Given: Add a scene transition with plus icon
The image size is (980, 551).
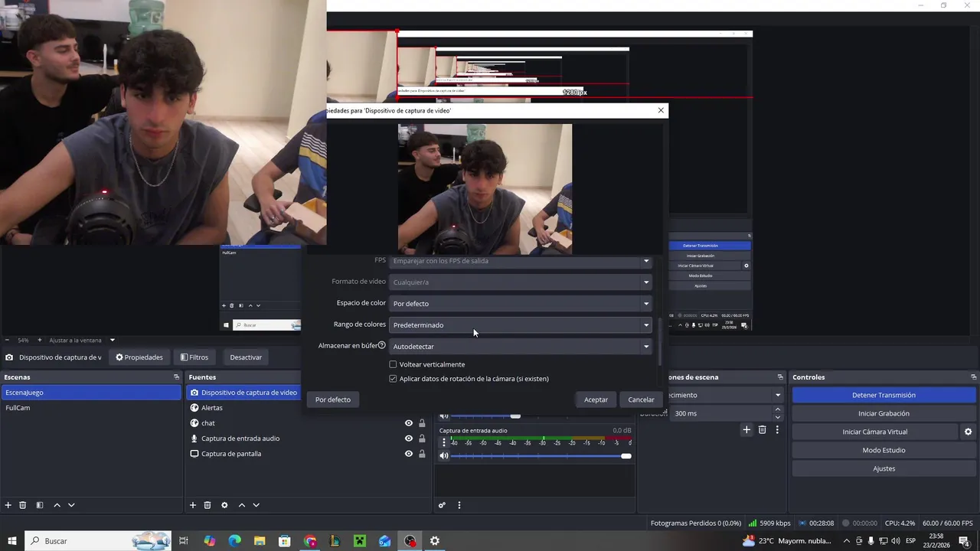Looking at the screenshot, I should pyautogui.click(x=746, y=430).
